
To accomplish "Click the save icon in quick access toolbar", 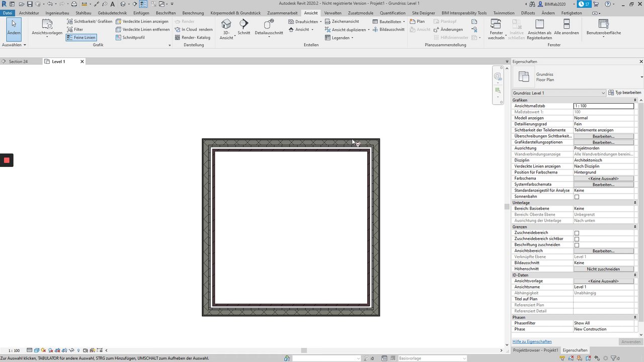I will (x=30, y=4).
